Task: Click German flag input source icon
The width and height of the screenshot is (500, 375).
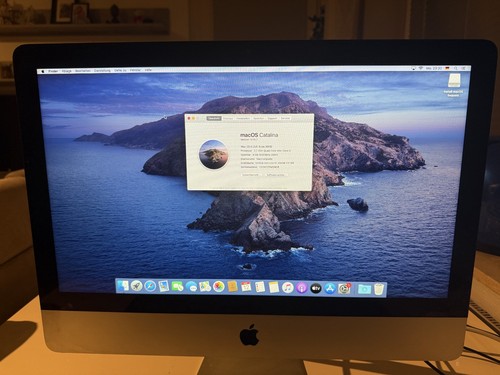Action: 447,68
